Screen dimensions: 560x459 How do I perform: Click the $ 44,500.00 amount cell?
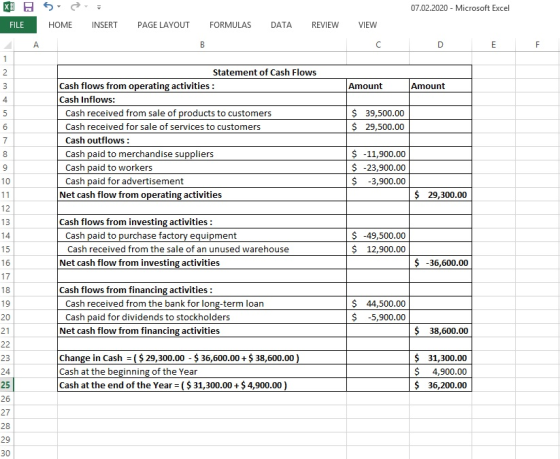point(378,303)
